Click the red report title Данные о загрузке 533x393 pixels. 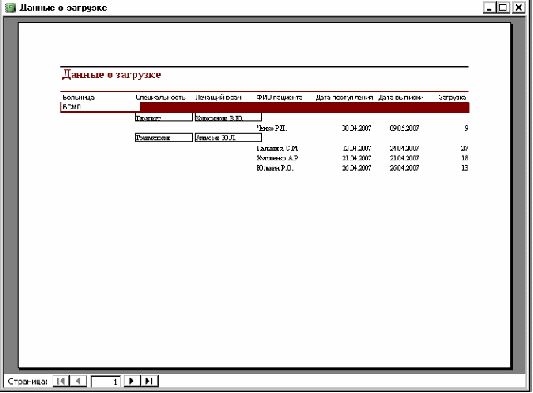[x=111, y=74]
